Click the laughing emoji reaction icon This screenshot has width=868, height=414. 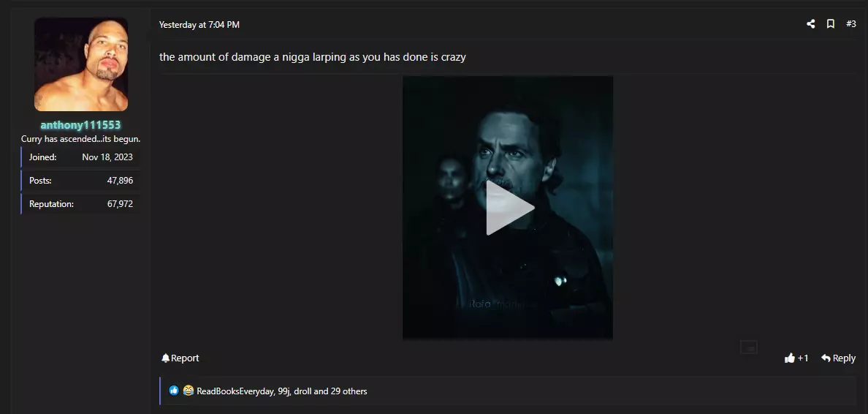click(x=189, y=391)
